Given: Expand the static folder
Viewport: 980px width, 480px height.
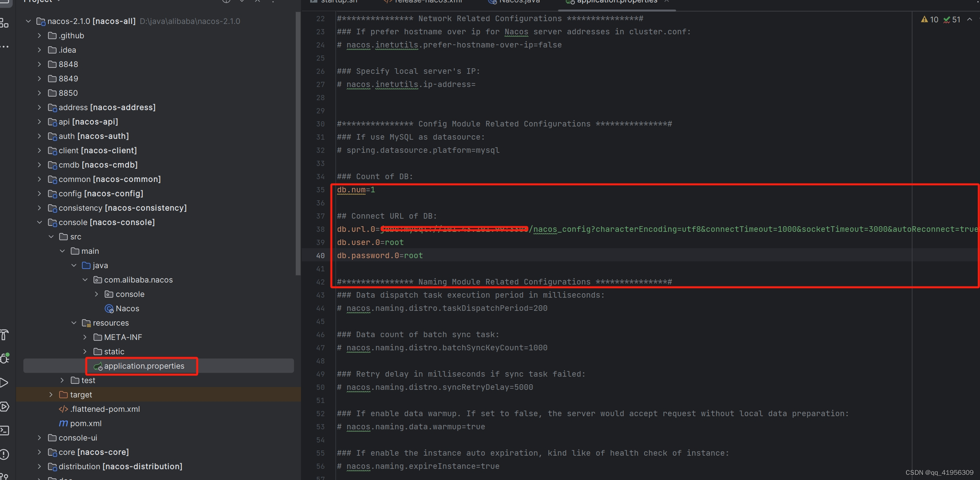Looking at the screenshot, I should tap(85, 352).
